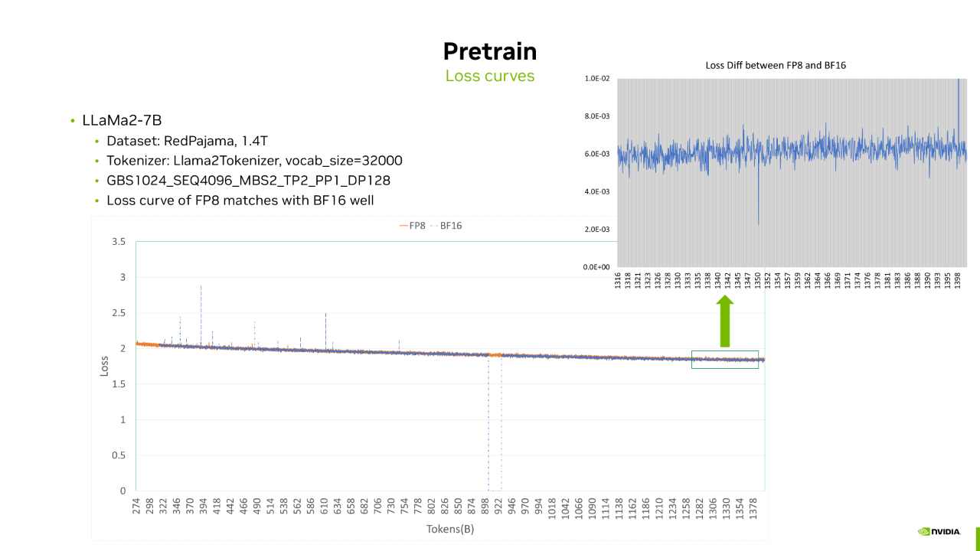Select the FP8 legend entry
Image resolution: width=980 pixels, height=551 pixels.
(412, 226)
